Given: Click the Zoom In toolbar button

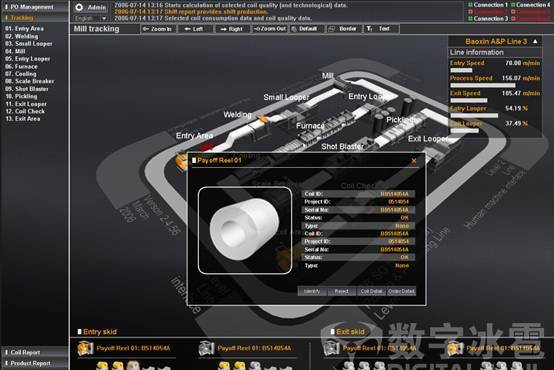Looking at the screenshot, I should click(158, 29).
